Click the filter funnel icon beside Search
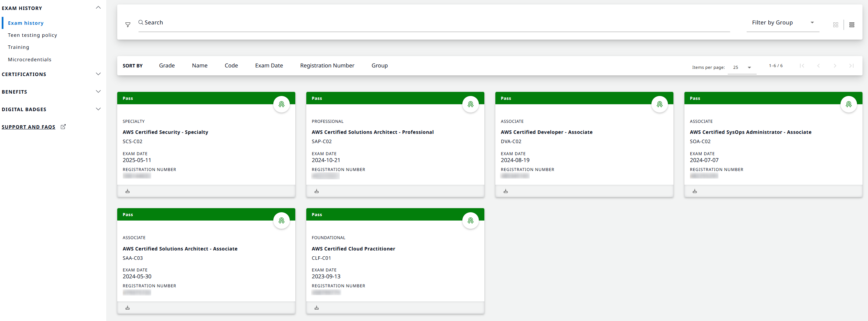 (128, 25)
